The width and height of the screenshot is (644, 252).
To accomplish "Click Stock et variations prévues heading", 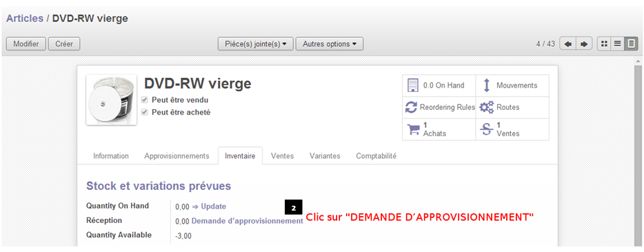I will [159, 186].
